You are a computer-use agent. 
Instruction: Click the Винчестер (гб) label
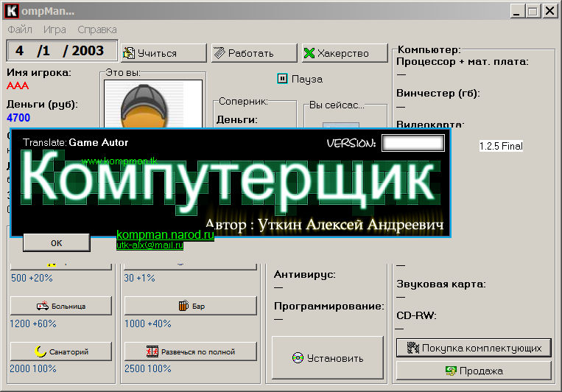[x=438, y=94]
